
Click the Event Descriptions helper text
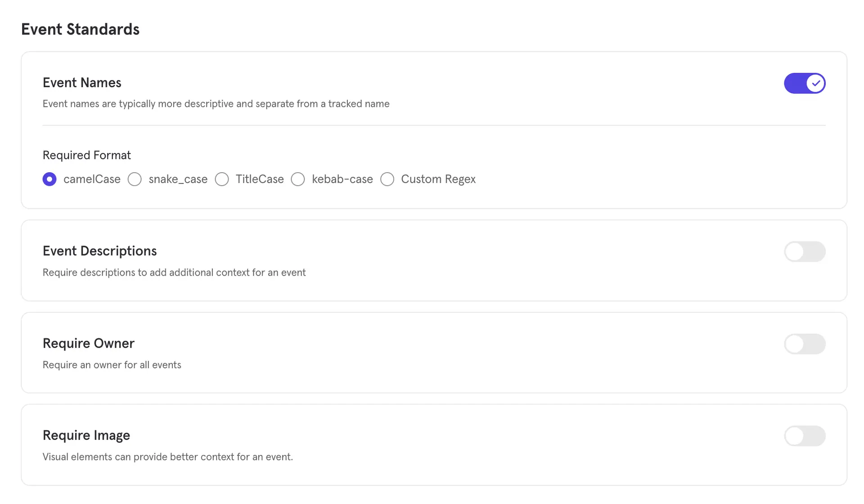(174, 272)
